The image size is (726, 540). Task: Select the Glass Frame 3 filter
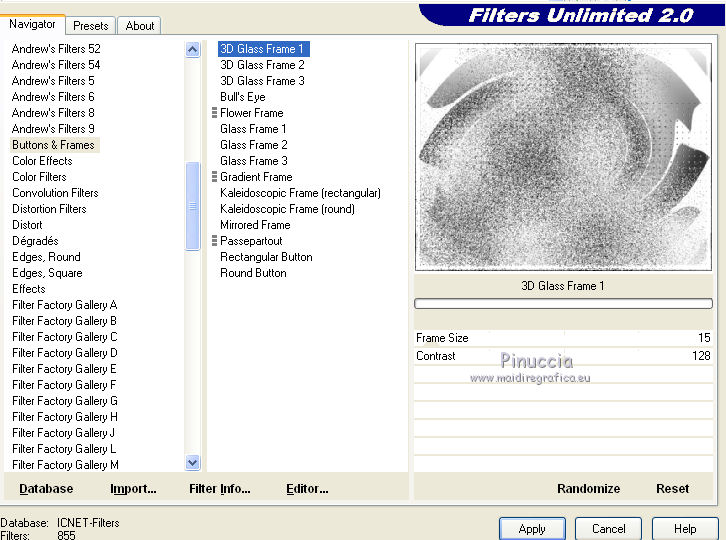pos(254,161)
